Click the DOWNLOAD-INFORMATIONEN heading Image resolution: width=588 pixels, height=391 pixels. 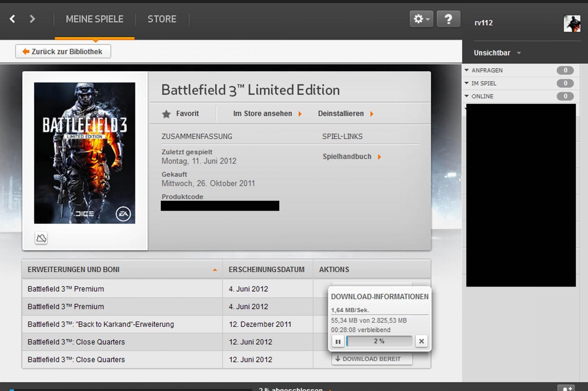click(x=380, y=297)
